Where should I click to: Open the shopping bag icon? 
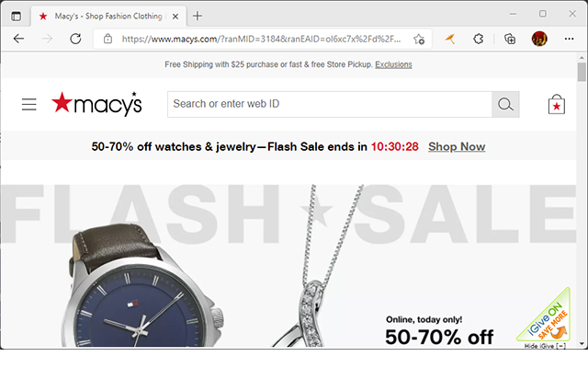tap(557, 104)
